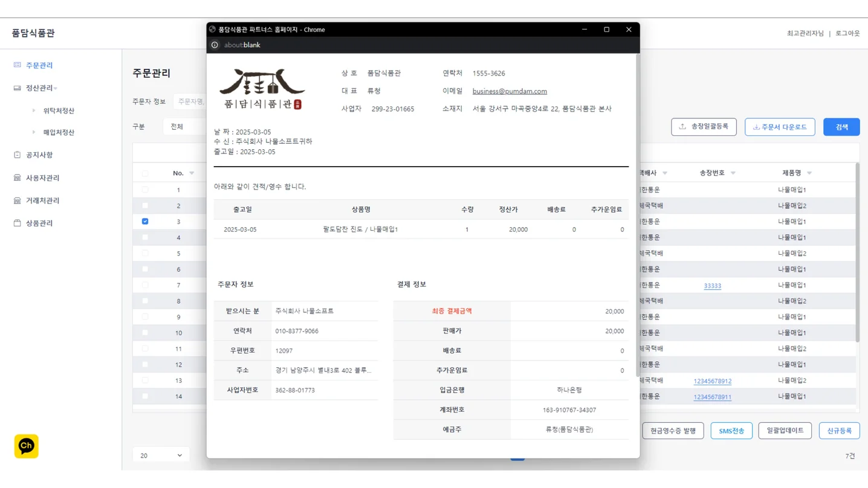Open 위탁처정산 submenu item

click(59, 111)
